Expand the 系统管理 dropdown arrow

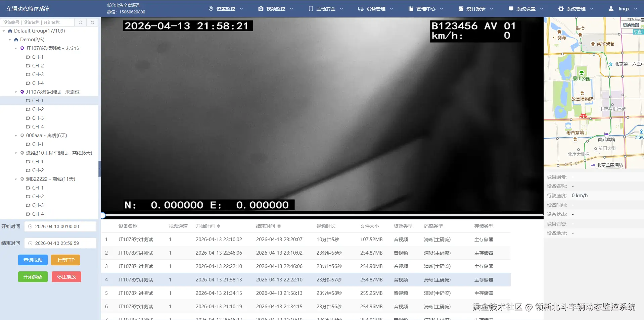[x=592, y=9]
